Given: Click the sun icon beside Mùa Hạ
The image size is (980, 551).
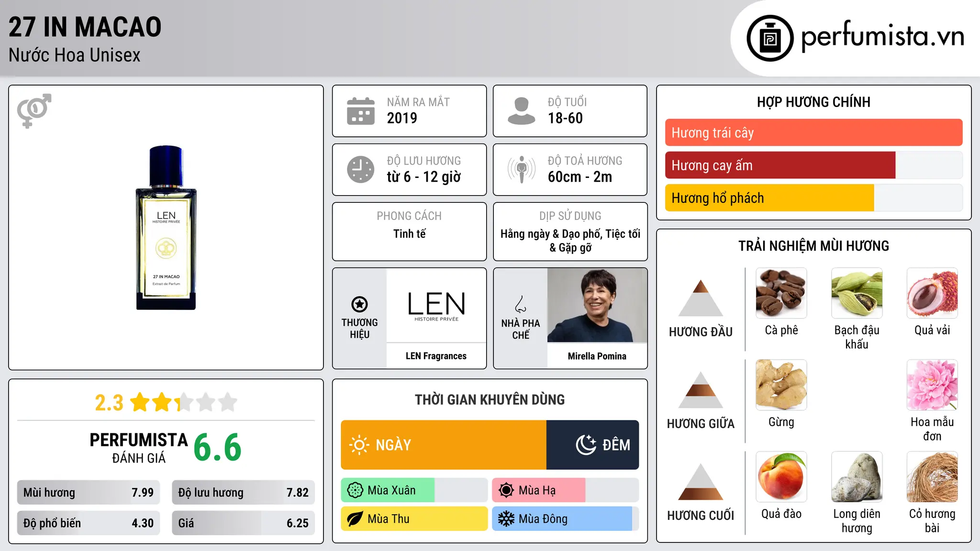Looking at the screenshot, I should [506, 490].
